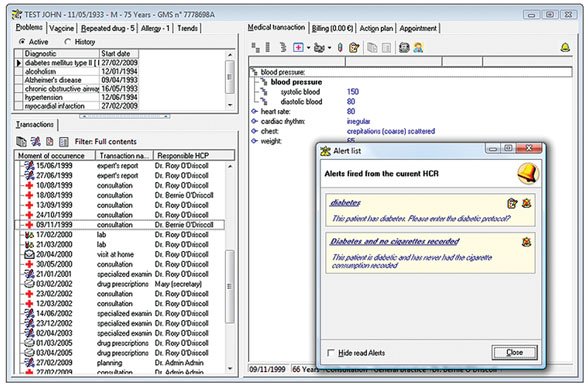Image resolution: width=588 pixels, height=387 pixels.
Task: Expand the heart rate node
Action: 255,111
